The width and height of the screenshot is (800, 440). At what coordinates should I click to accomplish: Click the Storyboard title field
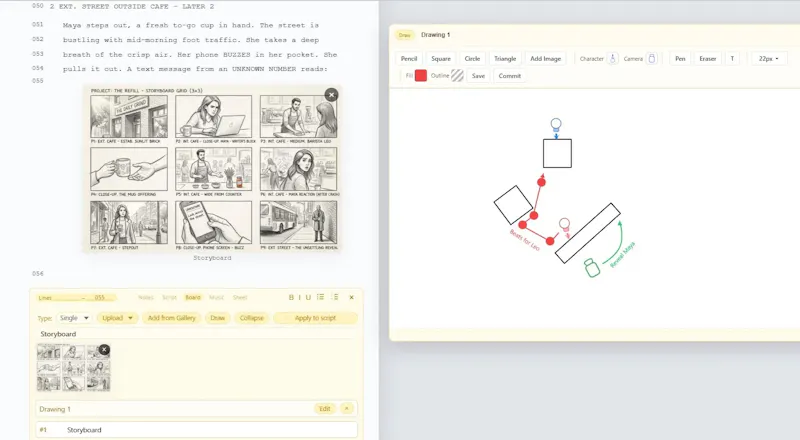click(196, 334)
